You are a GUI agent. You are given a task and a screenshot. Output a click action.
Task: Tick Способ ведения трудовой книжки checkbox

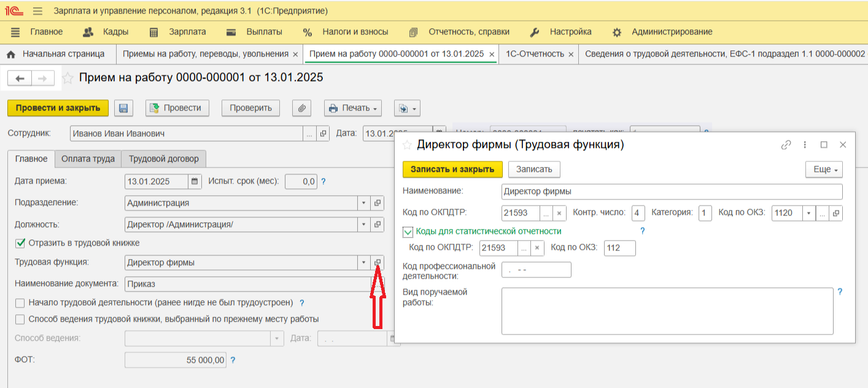pyautogui.click(x=20, y=319)
